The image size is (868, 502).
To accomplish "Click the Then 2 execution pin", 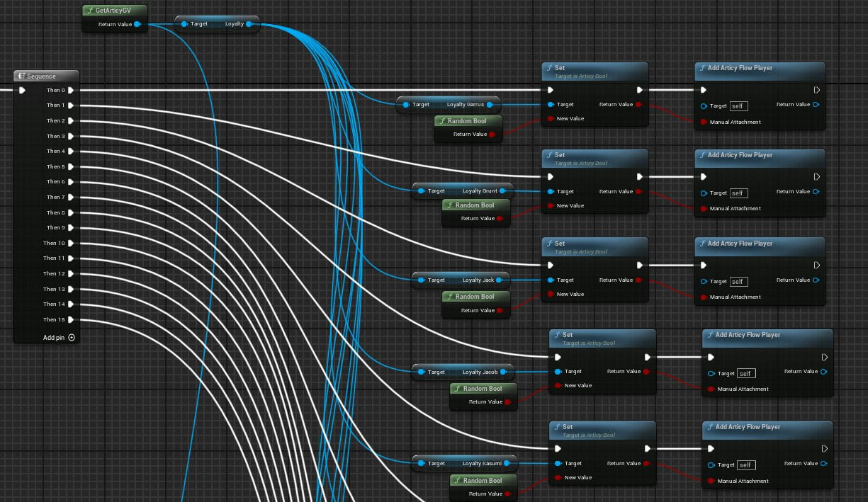I will click(x=71, y=120).
